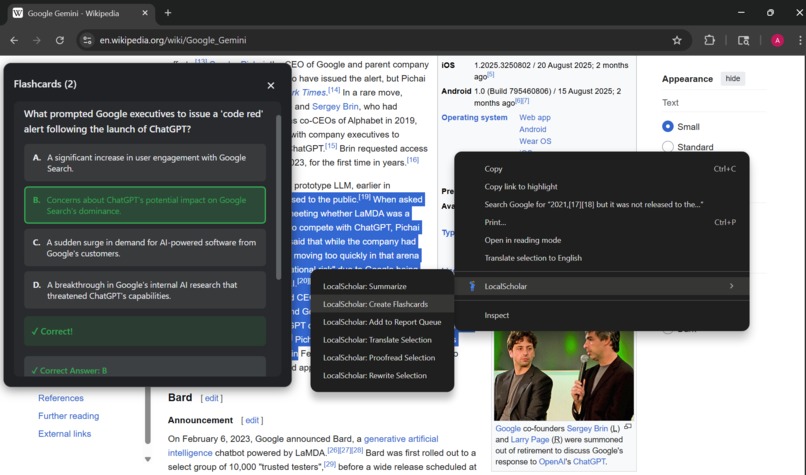Click the enlarge icon on photo caption
Screen dimensions: 806x475
628,427
